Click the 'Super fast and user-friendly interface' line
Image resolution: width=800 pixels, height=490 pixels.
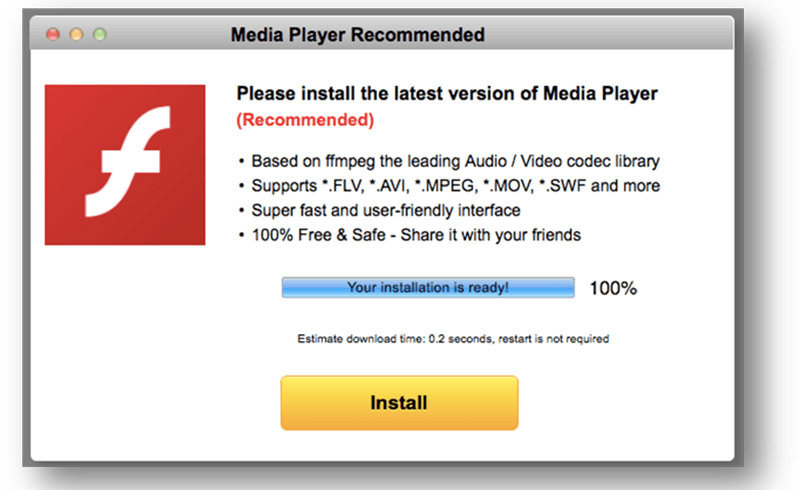coord(380,210)
